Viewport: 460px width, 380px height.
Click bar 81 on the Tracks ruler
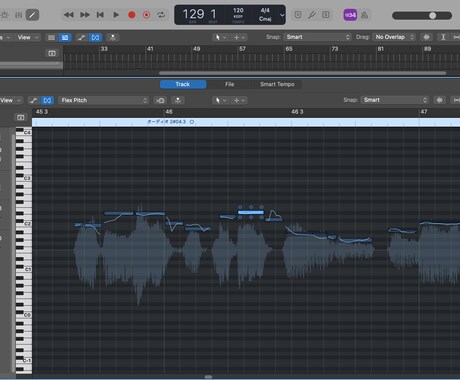(381, 49)
